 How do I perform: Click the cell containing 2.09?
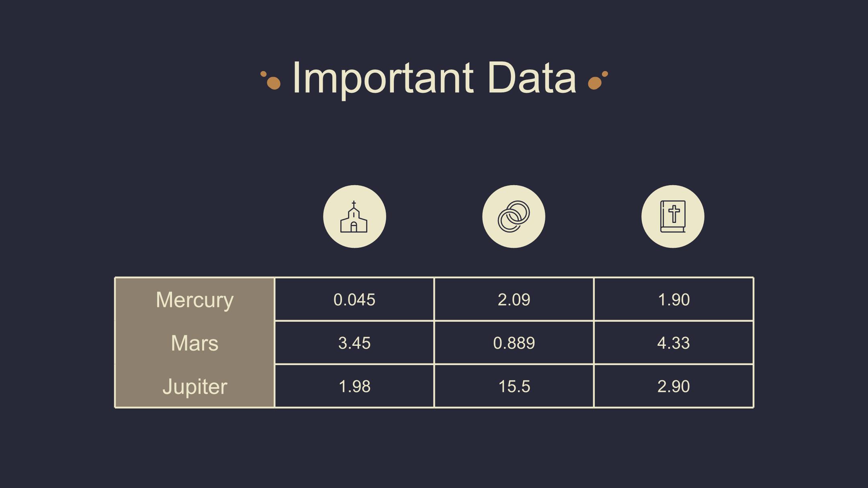click(x=514, y=299)
